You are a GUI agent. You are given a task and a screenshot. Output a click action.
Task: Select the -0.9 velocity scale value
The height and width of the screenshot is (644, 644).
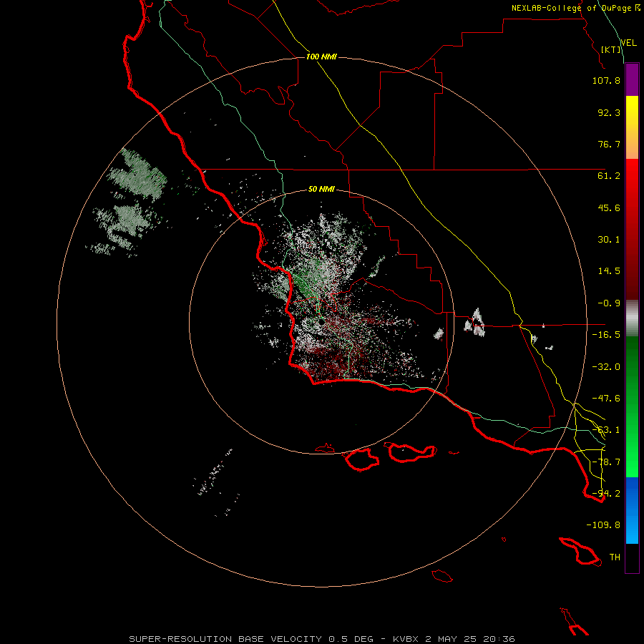point(609,303)
